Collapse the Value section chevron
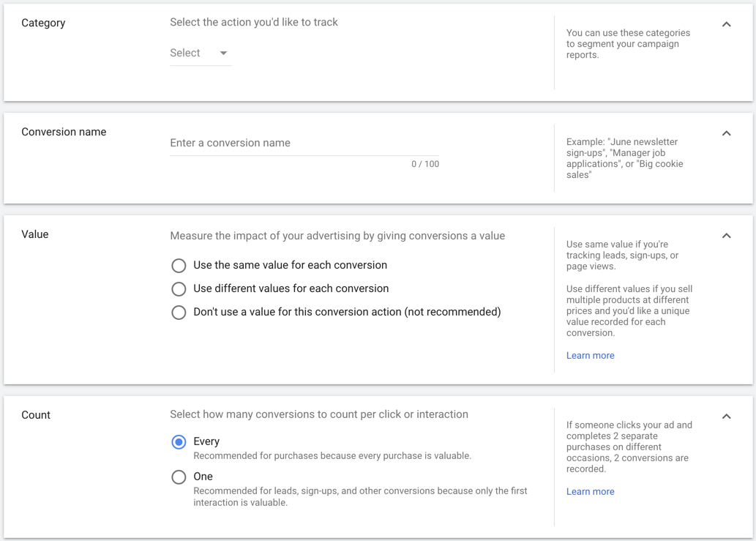This screenshot has width=756, height=541. tap(726, 236)
